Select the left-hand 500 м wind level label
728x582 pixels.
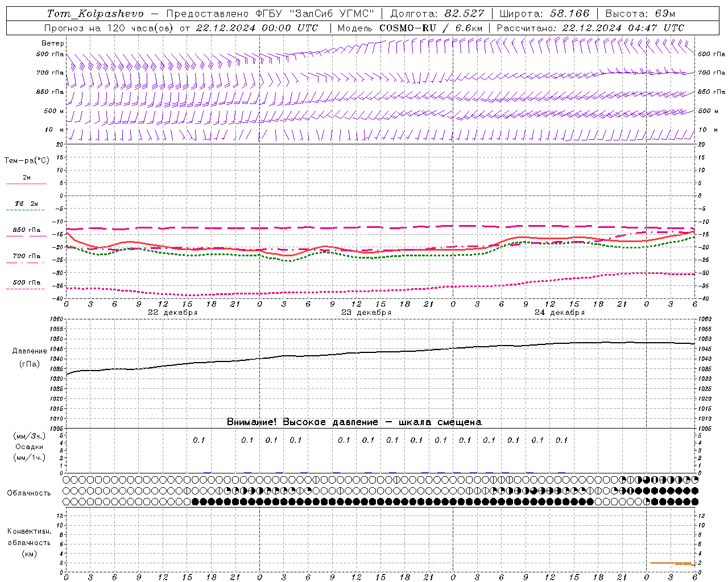(x=54, y=111)
